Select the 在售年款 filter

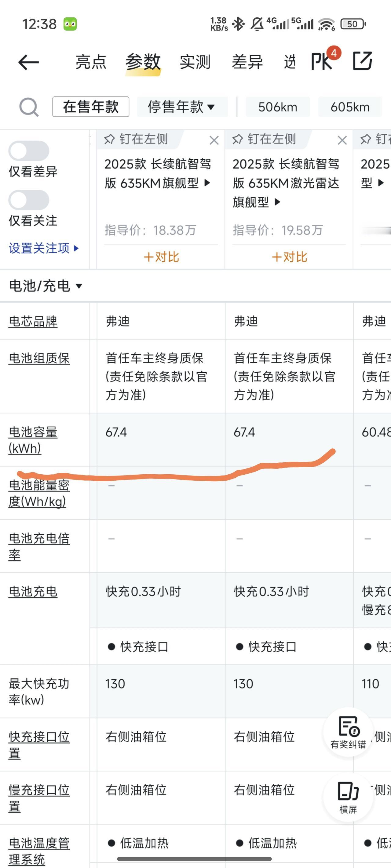(91, 107)
